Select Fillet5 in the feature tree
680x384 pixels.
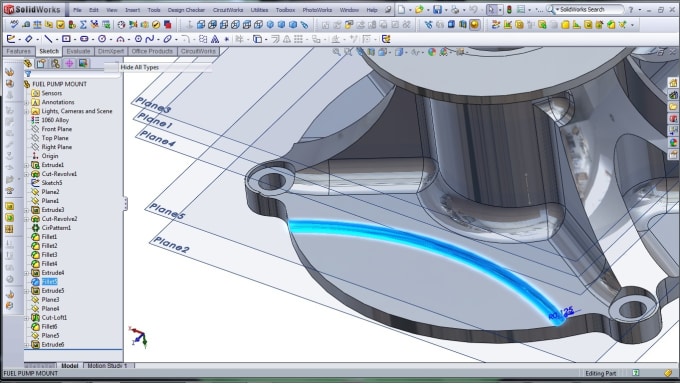coord(49,282)
